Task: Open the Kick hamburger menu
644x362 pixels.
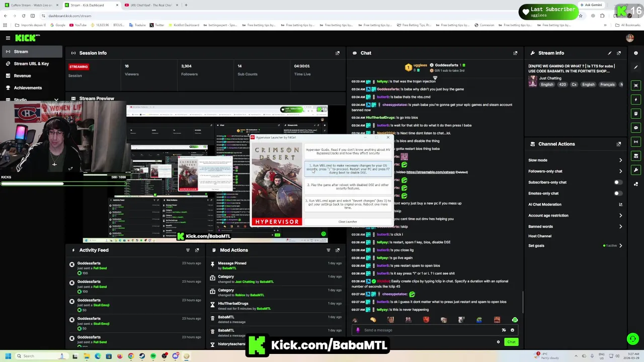Action: tap(8, 38)
